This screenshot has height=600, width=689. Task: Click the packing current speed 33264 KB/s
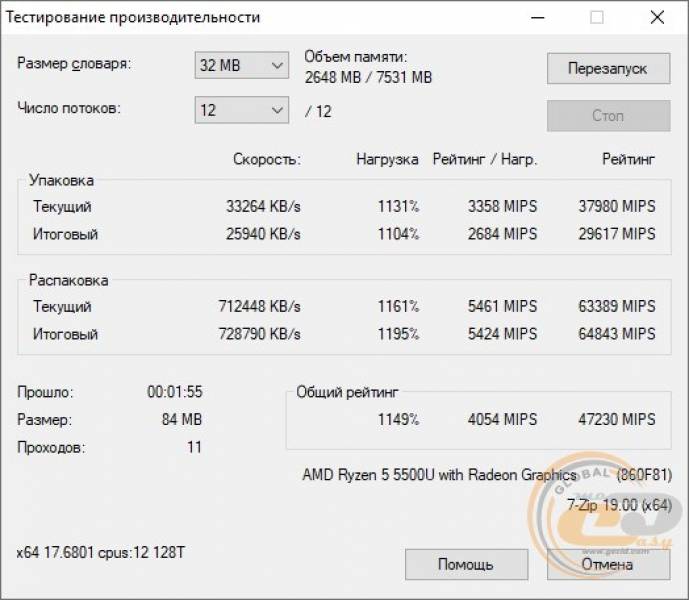[x=263, y=206]
